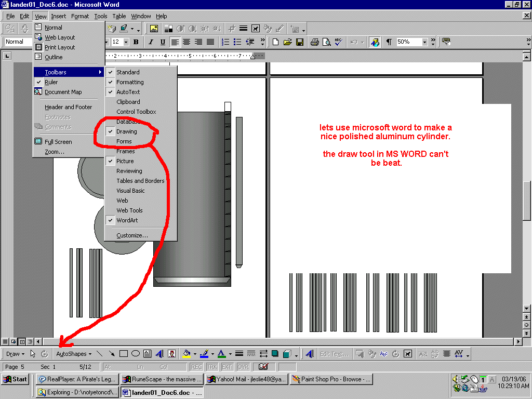This screenshot has height=399, width=532.
Task: Open the Draw dropdown menu
Action: 15,354
